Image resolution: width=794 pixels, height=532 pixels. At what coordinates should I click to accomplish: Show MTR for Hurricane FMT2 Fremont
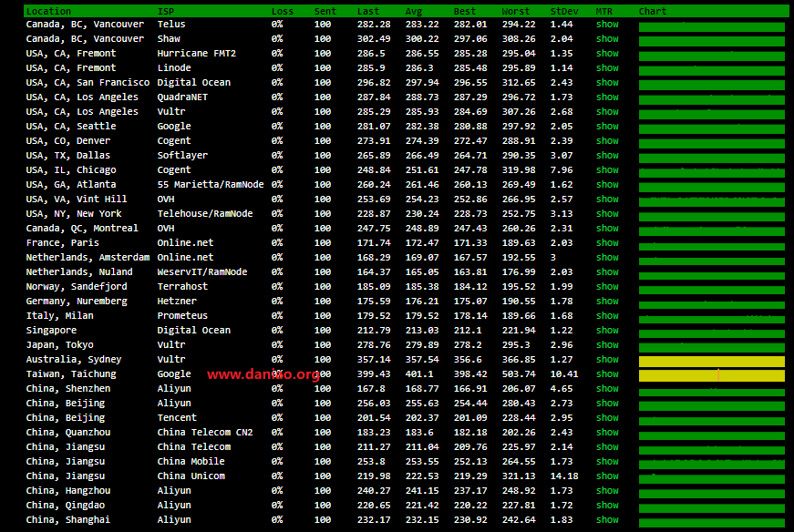click(607, 53)
